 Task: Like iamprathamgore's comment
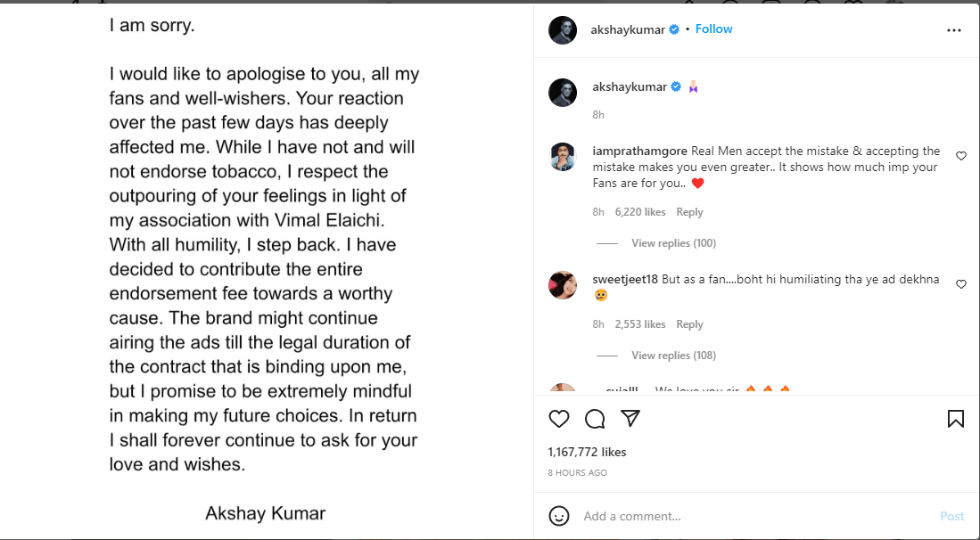(961, 156)
